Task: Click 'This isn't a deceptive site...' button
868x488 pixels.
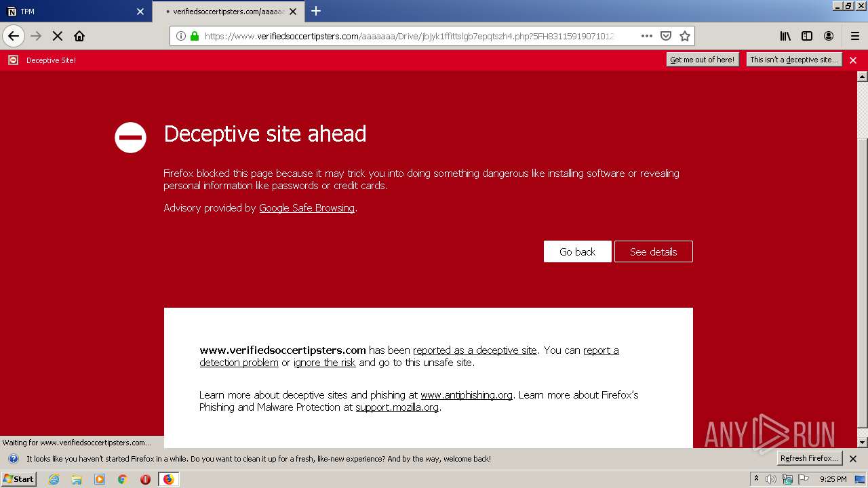Action: [x=793, y=60]
